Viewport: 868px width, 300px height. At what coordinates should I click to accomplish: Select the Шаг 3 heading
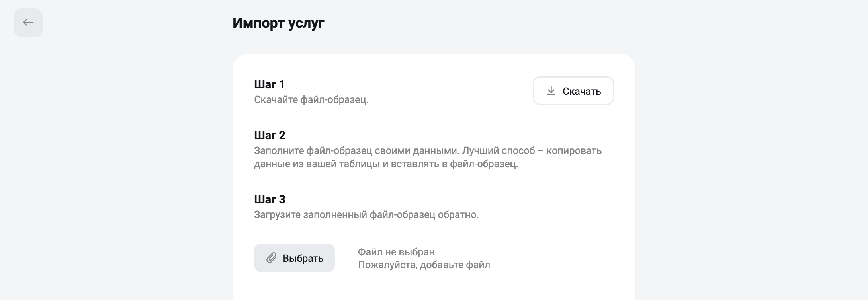tap(270, 199)
